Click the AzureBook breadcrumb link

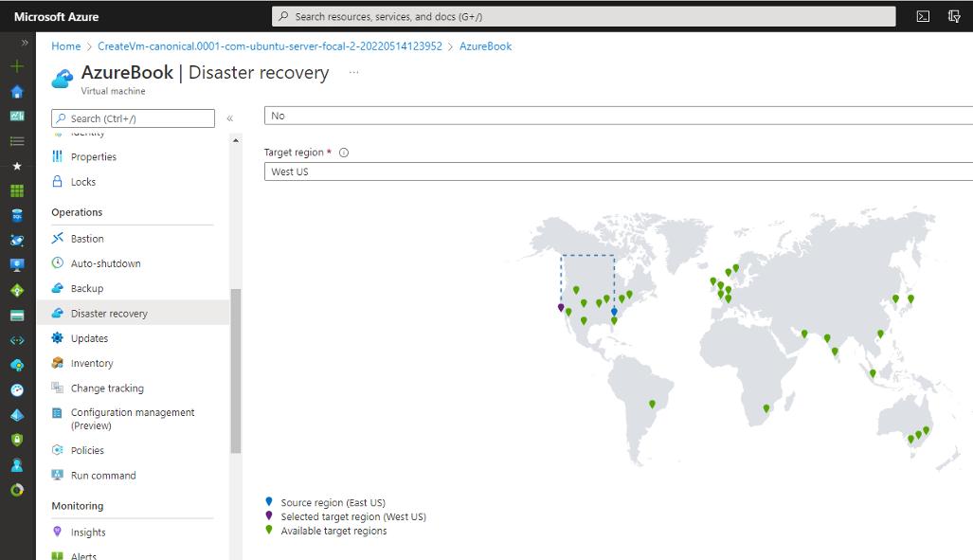pyautogui.click(x=485, y=46)
